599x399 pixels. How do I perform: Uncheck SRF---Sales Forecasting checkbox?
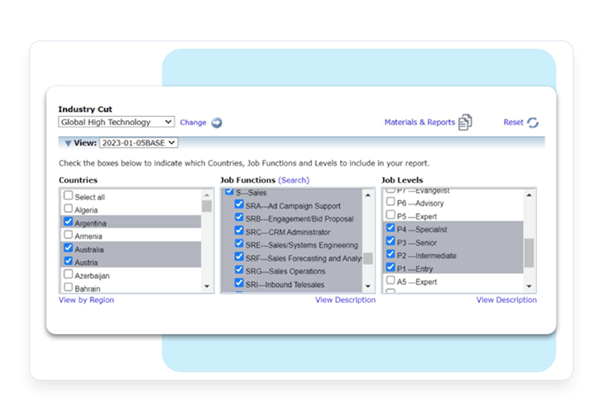click(x=239, y=257)
